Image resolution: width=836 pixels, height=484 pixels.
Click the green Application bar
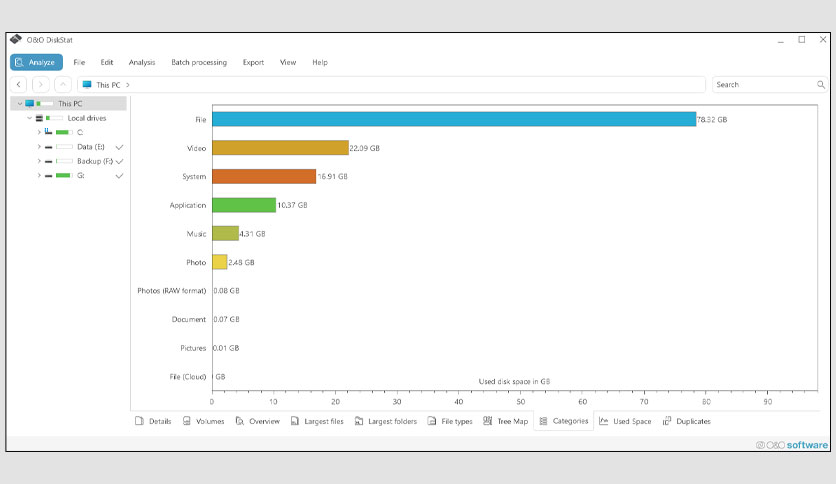(x=244, y=205)
